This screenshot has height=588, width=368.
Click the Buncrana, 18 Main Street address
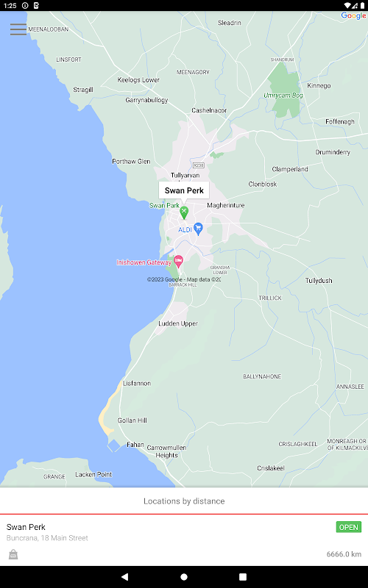click(47, 538)
